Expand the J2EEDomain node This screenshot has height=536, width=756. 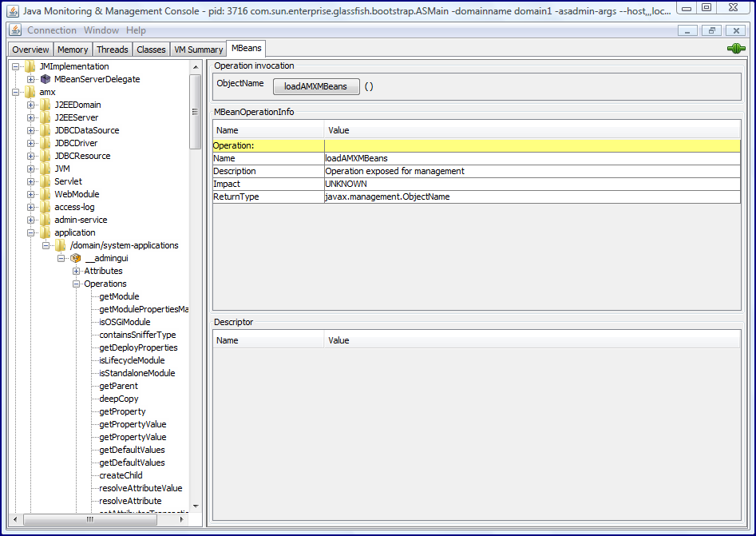click(30, 105)
